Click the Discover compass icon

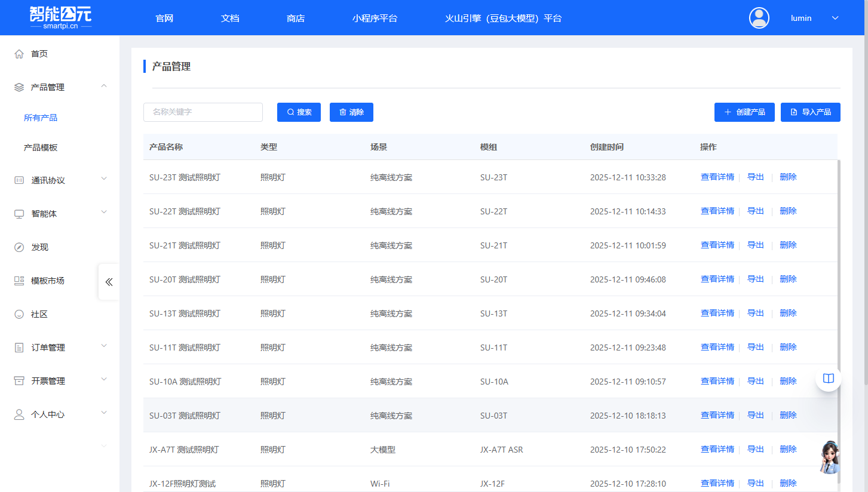19,247
